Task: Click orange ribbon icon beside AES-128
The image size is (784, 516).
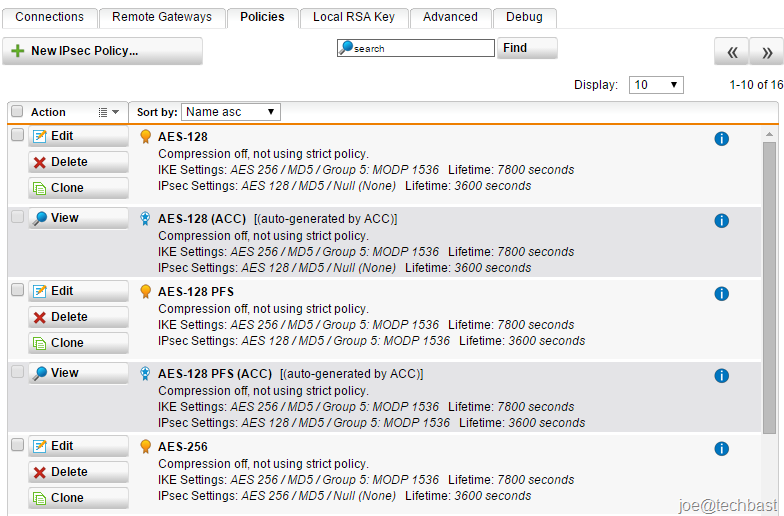Action: click(x=146, y=136)
